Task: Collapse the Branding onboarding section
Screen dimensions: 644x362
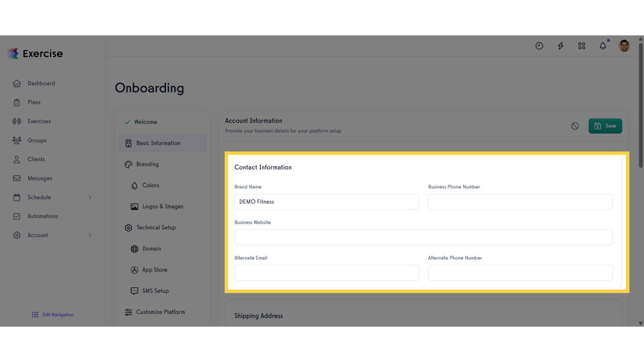Action: (148, 164)
